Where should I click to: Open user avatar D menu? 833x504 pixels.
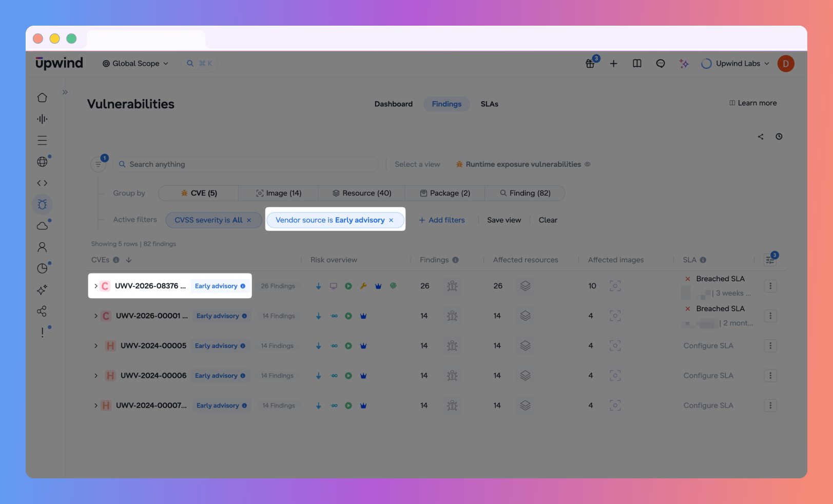click(x=786, y=64)
